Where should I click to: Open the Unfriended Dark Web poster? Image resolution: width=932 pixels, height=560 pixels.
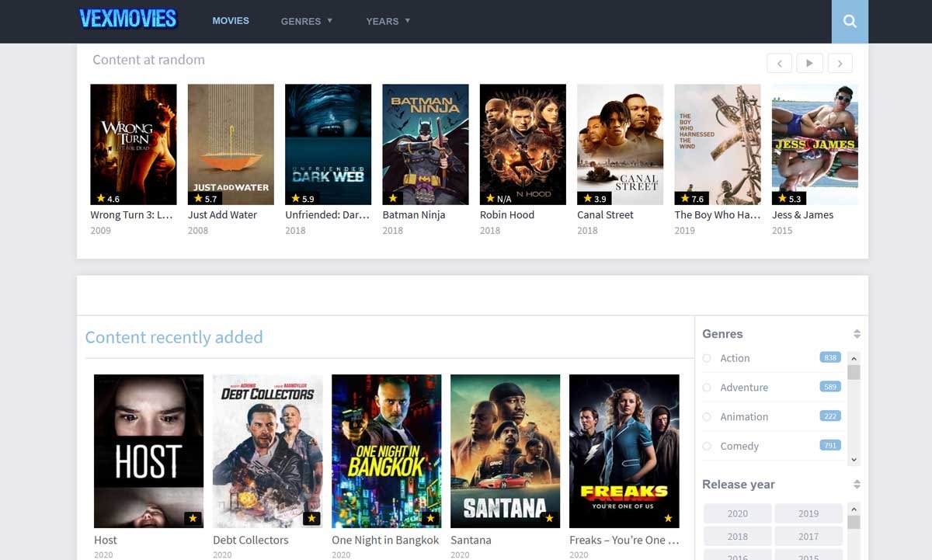[328, 144]
